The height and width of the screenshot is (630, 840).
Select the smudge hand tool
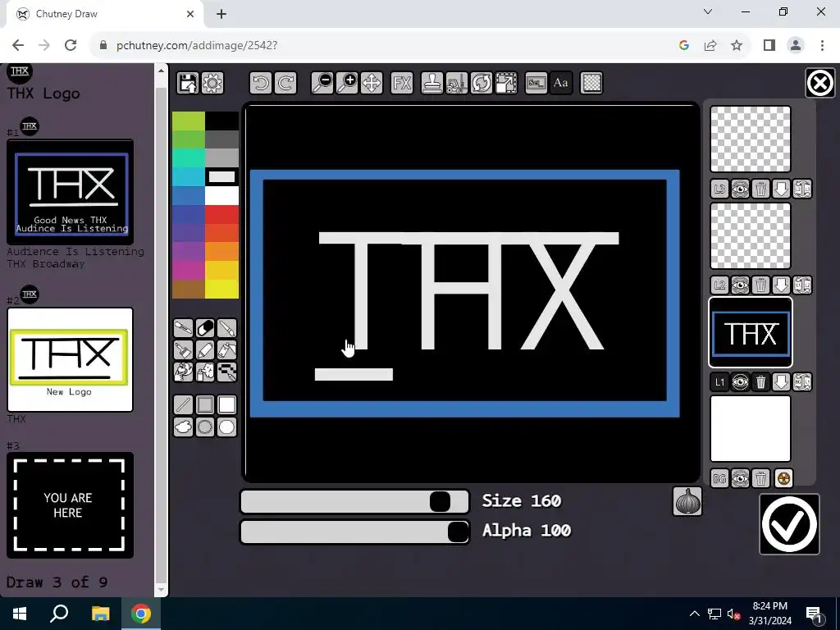pyautogui.click(x=183, y=372)
